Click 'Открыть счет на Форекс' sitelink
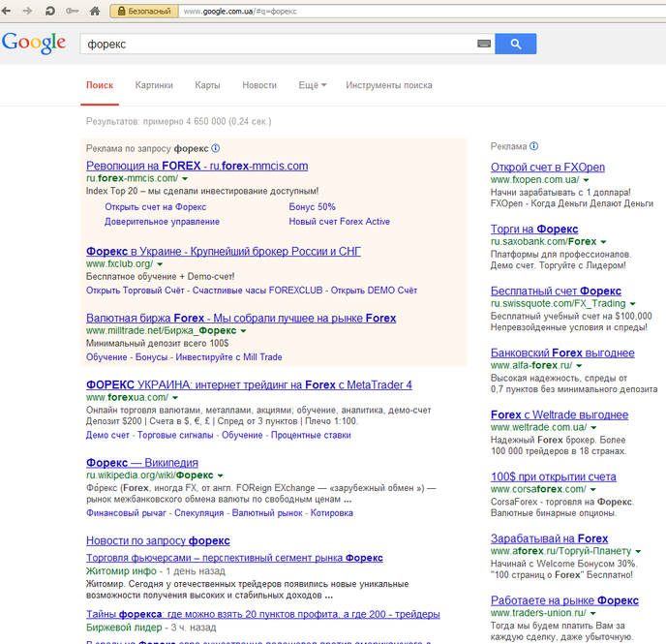 click(x=156, y=207)
